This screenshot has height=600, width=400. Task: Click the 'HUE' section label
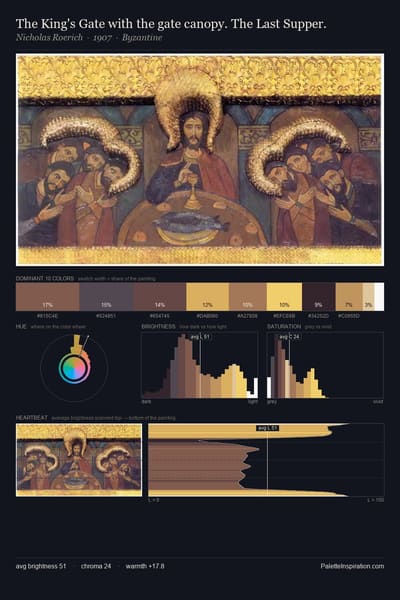tap(21, 326)
